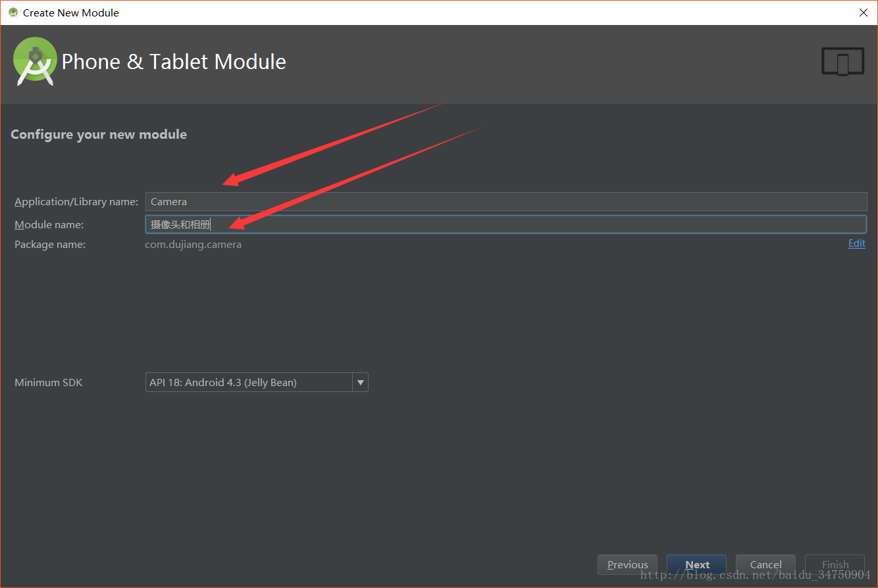Click the Android Studio logo in header
The width and height of the screenshot is (878, 588).
pyautogui.click(x=35, y=61)
